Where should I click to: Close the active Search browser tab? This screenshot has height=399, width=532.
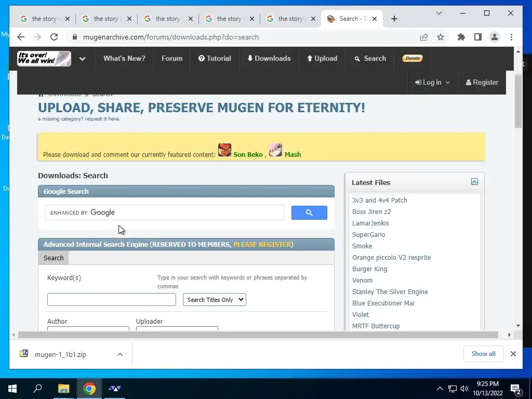tap(374, 19)
